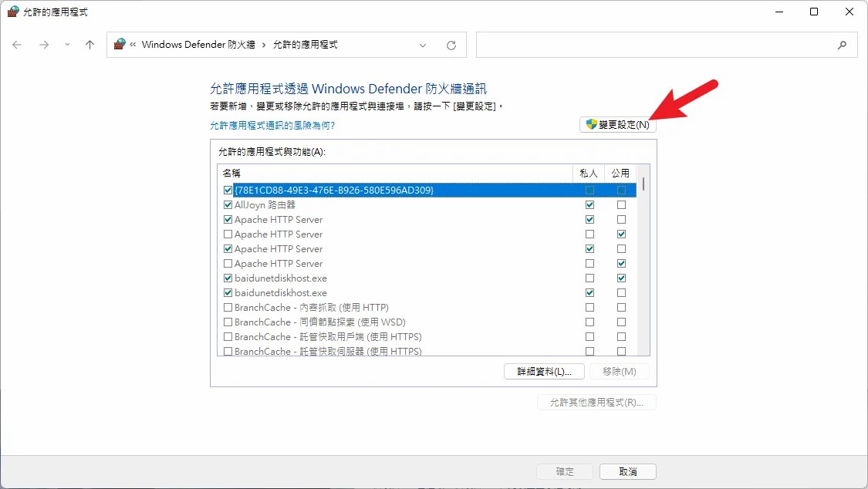The image size is (868, 489).
Task: Refresh the address bar location
Action: 451,46
